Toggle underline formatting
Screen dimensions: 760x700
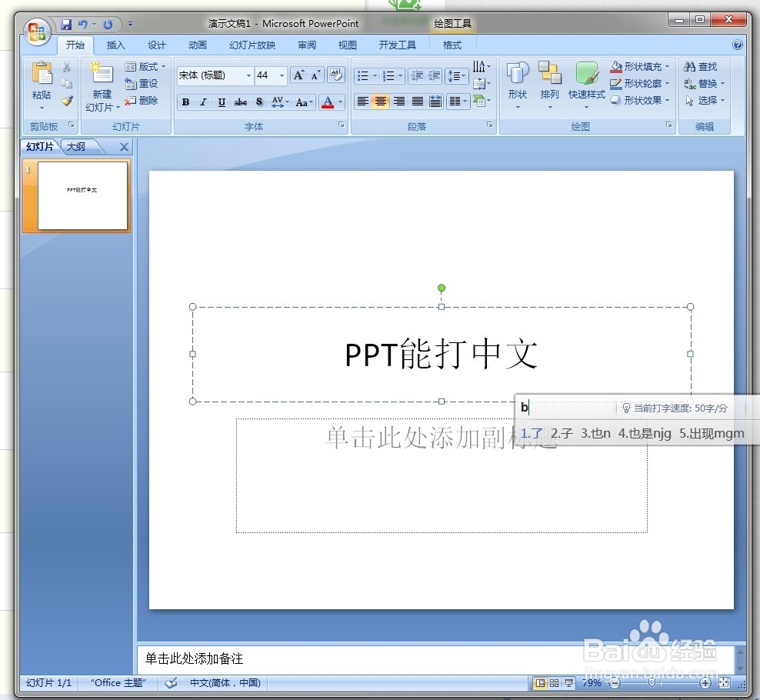point(222,102)
